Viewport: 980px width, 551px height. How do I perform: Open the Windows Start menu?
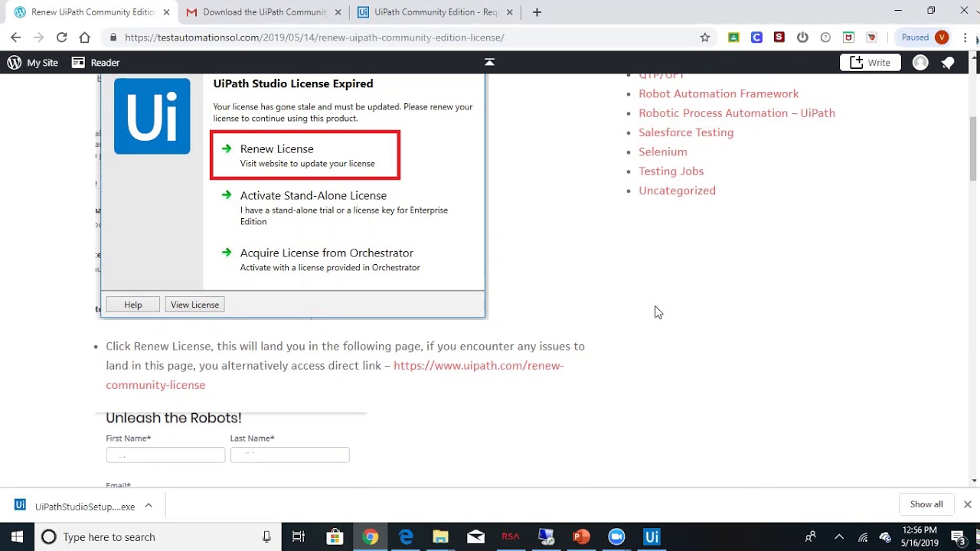point(17,536)
